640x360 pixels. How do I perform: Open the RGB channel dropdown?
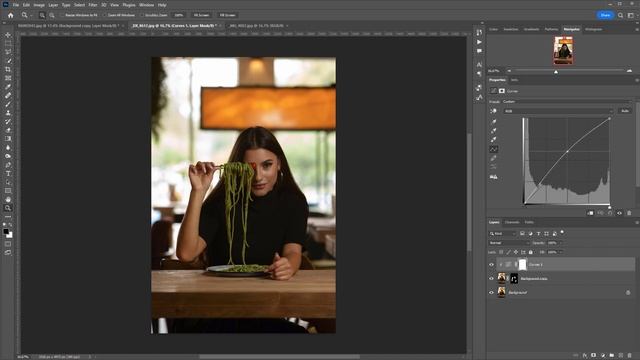tap(558, 111)
